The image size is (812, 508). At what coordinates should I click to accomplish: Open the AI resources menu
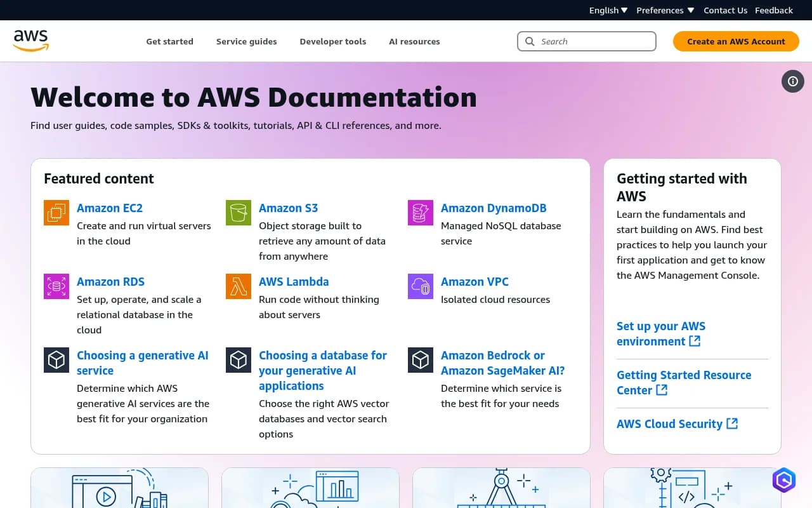[414, 41]
